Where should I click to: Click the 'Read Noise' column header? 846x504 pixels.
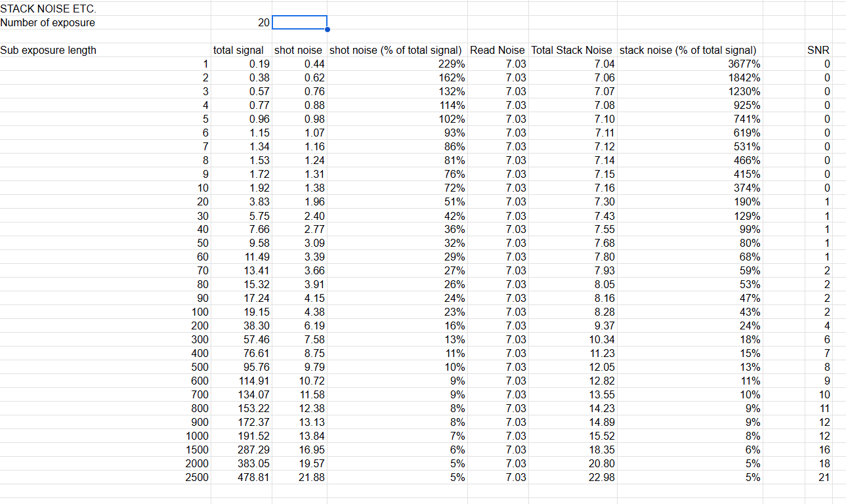(498, 50)
